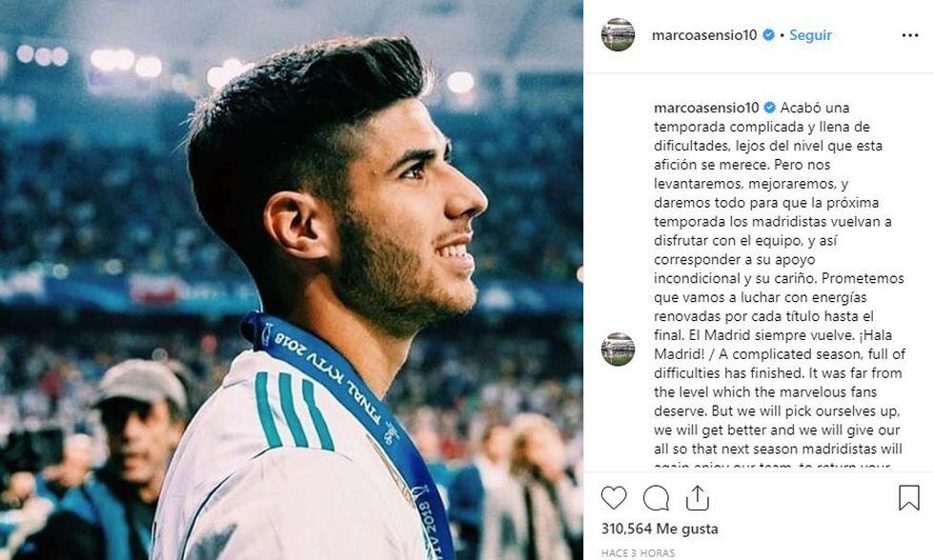Image resolution: width=934 pixels, height=560 pixels.
Task: Open the three-dot more options menu
Action: (x=910, y=35)
